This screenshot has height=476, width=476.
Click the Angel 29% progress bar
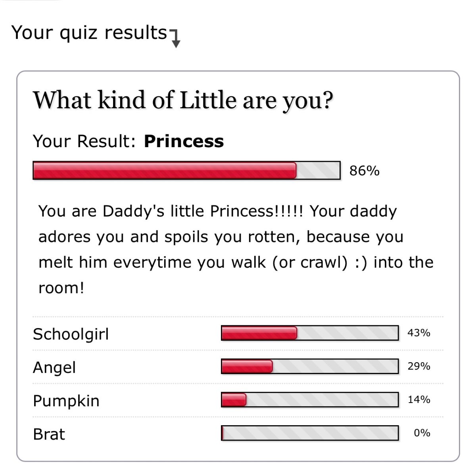click(310, 366)
